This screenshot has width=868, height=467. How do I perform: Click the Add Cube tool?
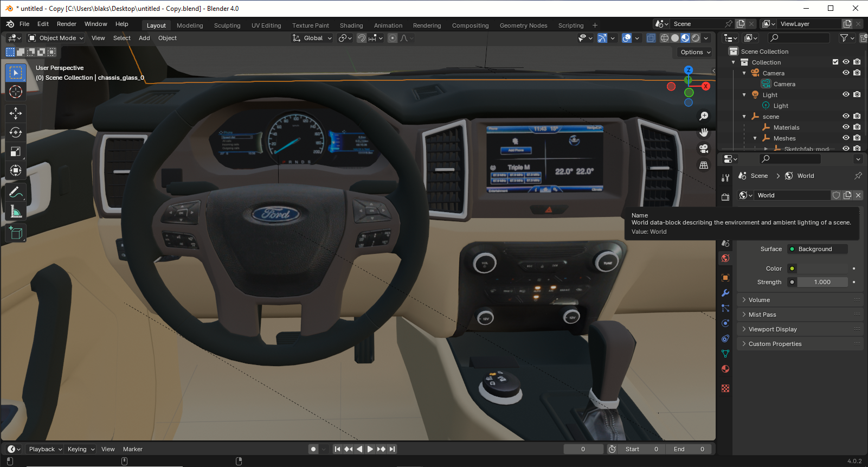pyautogui.click(x=16, y=233)
